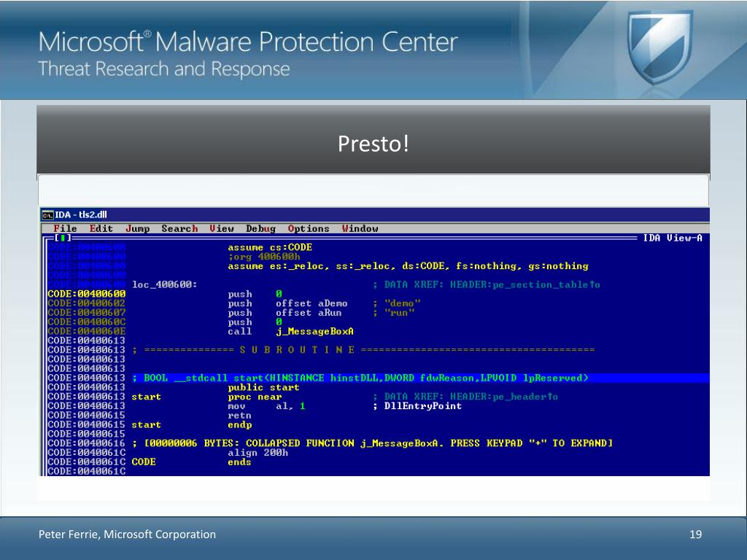The image size is (747, 560).
Task: Click the collapsed function j_MessageBoxA line
Action: 372,443
